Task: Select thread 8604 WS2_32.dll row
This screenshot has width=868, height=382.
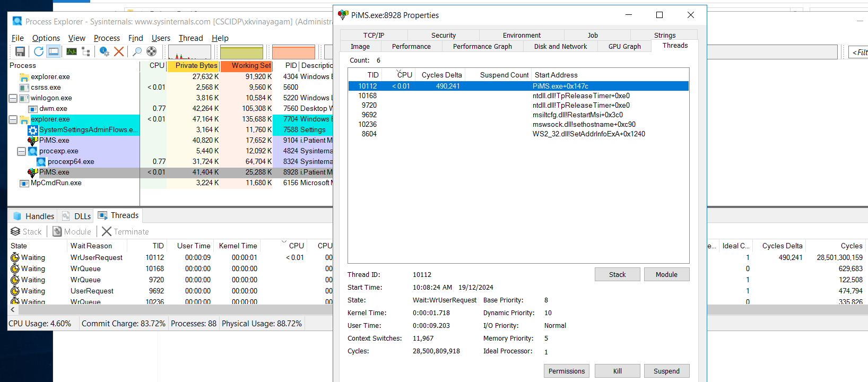Action: [x=518, y=134]
